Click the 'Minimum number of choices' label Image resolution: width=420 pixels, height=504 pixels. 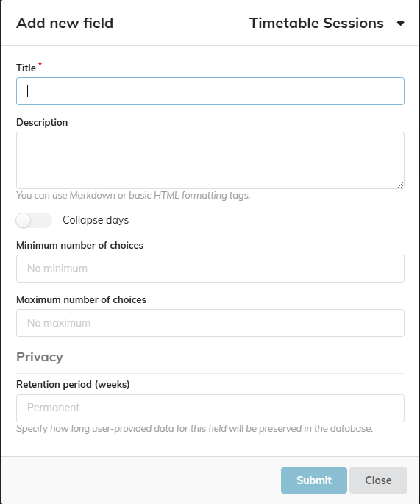pyautogui.click(x=79, y=245)
